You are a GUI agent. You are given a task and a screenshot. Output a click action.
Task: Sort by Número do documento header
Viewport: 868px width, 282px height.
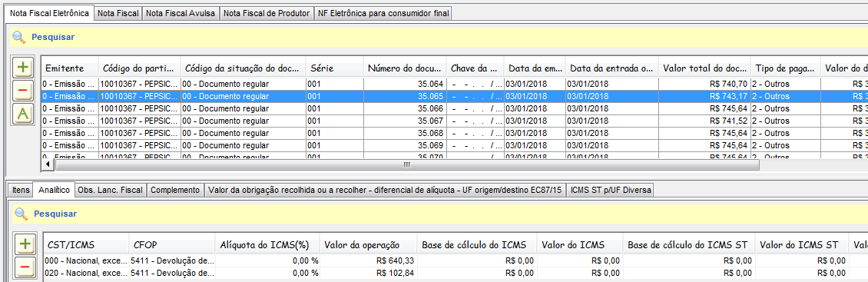(x=405, y=68)
